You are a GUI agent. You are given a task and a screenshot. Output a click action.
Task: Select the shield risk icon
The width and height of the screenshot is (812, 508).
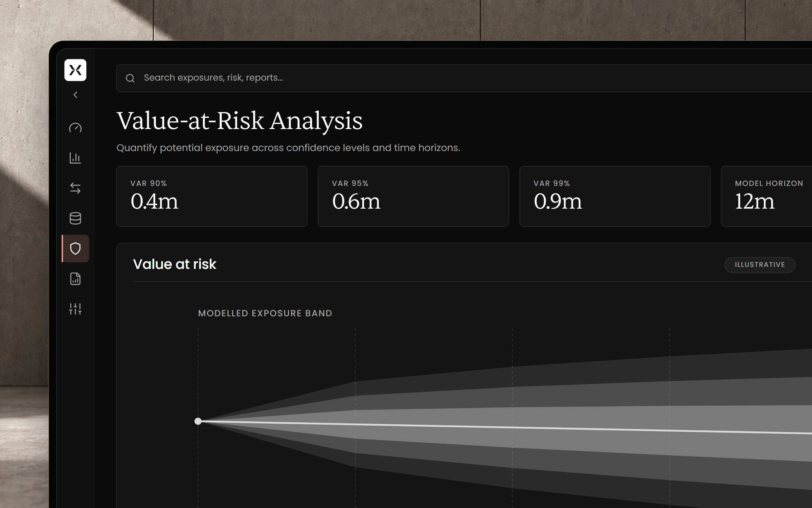[75, 249]
